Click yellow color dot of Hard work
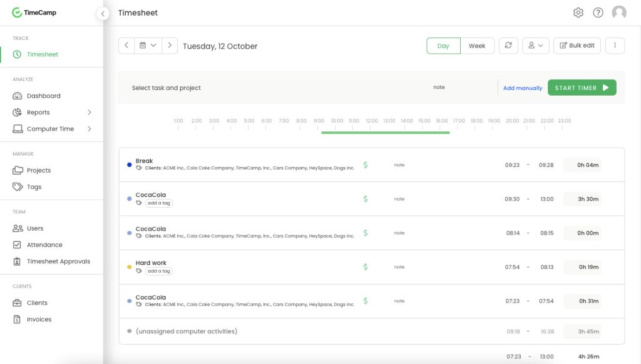The width and height of the screenshot is (641, 364). 130,267
